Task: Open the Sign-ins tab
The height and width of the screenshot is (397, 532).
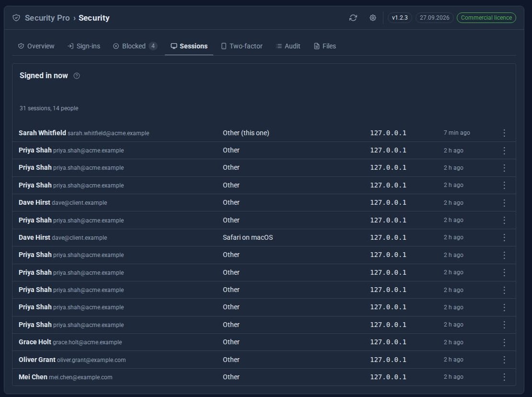Action: point(84,46)
